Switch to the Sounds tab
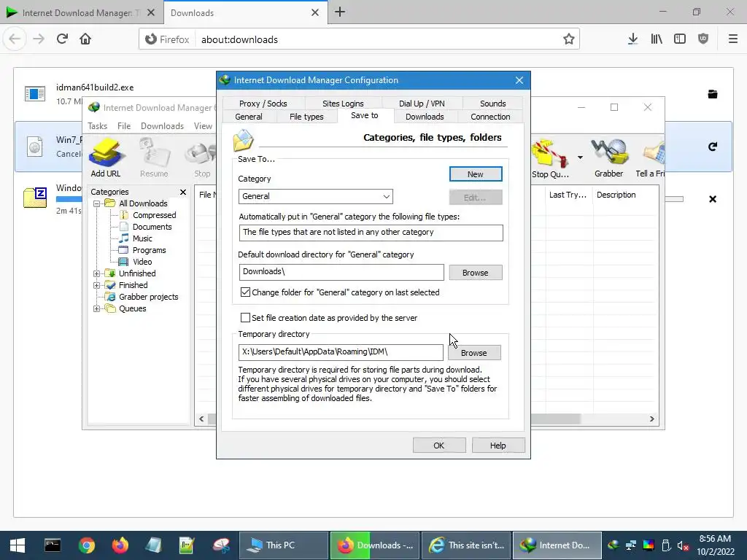Screen dimensions: 747x560 tap(492, 104)
